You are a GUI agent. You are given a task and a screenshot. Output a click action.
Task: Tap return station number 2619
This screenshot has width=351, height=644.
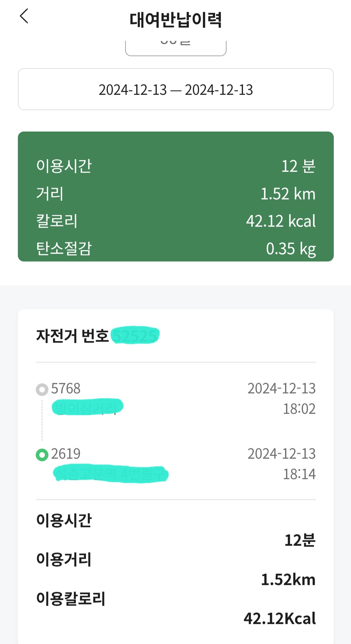(66, 454)
